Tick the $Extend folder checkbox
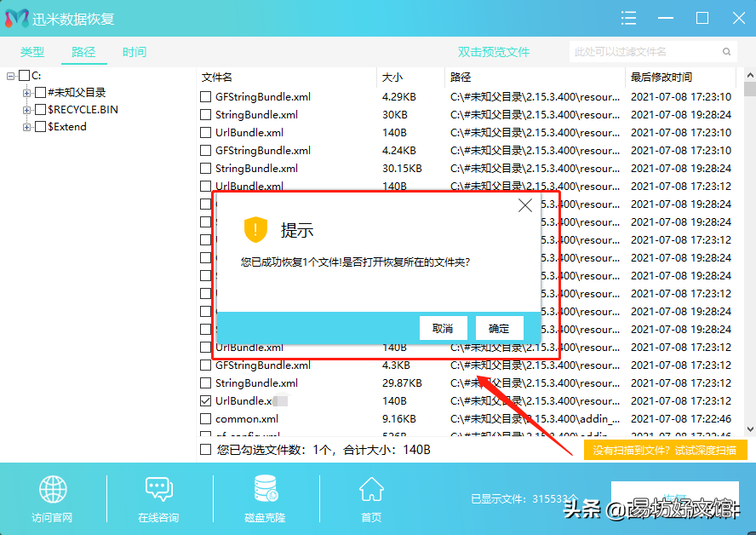The height and width of the screenshot is (535, 756). (x=41, y=126)
